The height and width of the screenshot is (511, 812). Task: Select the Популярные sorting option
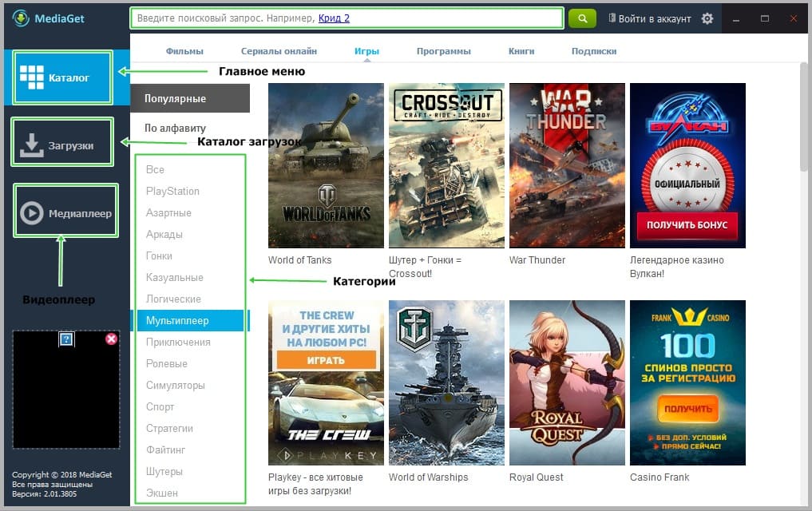click(190, 98)
